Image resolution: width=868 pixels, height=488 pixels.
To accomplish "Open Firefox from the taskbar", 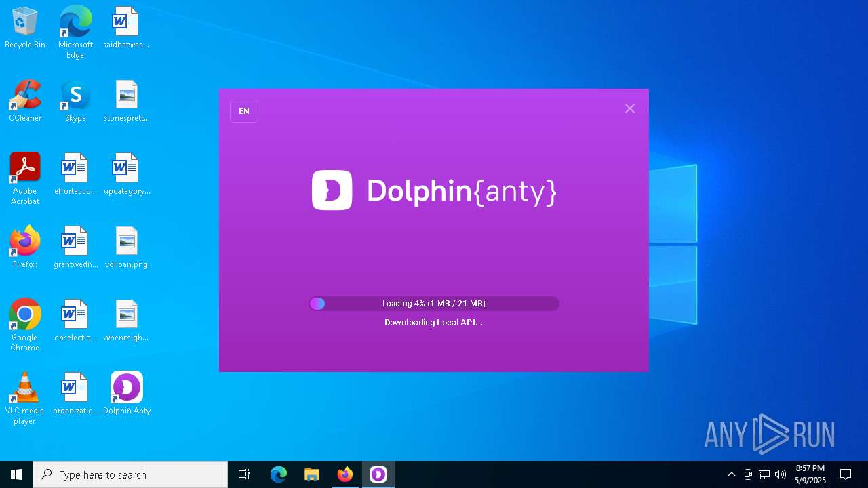I will [x=345, y=474].
